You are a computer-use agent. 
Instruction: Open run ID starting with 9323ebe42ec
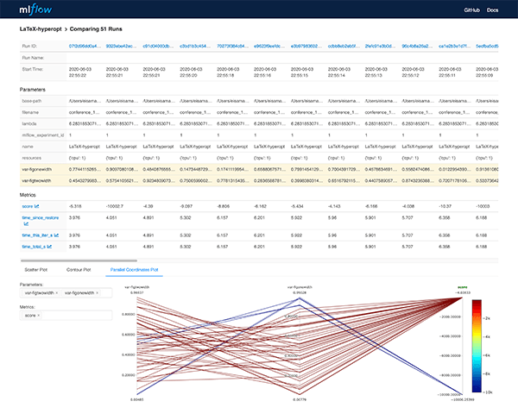coord(121,47)
